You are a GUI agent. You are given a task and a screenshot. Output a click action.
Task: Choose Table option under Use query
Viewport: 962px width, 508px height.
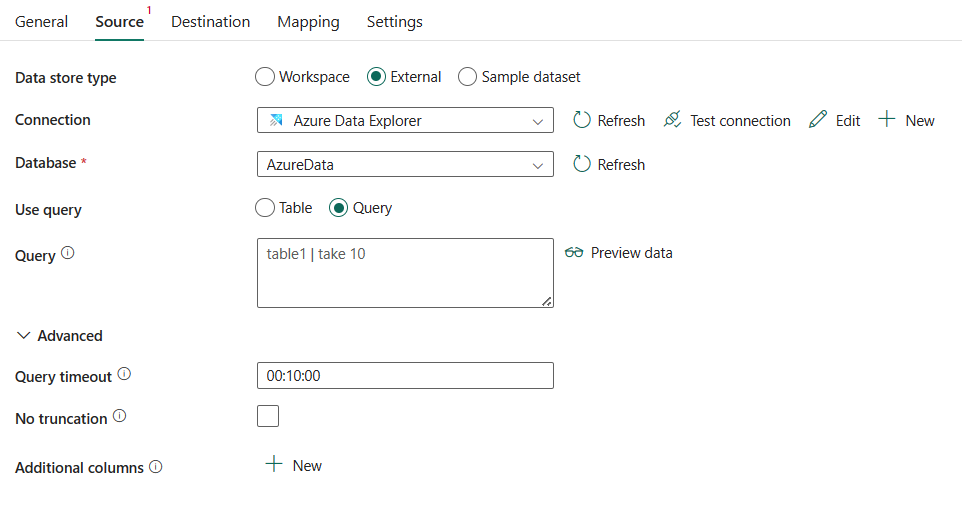click(264, 208)
